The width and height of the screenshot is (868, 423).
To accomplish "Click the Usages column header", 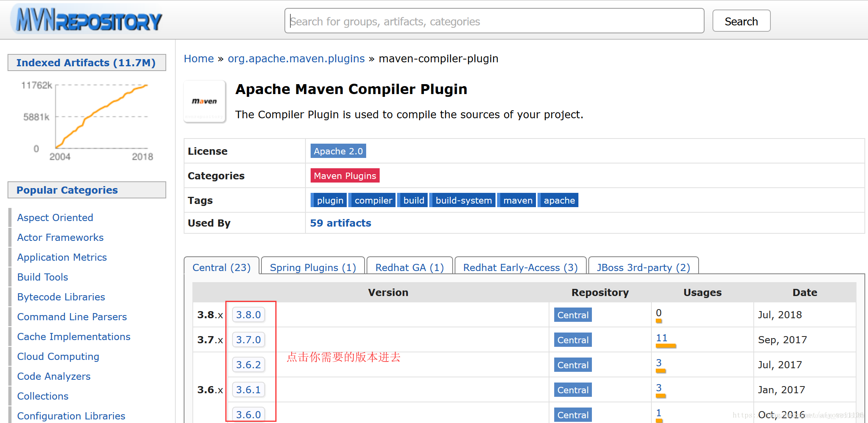I will click(702, 292).
